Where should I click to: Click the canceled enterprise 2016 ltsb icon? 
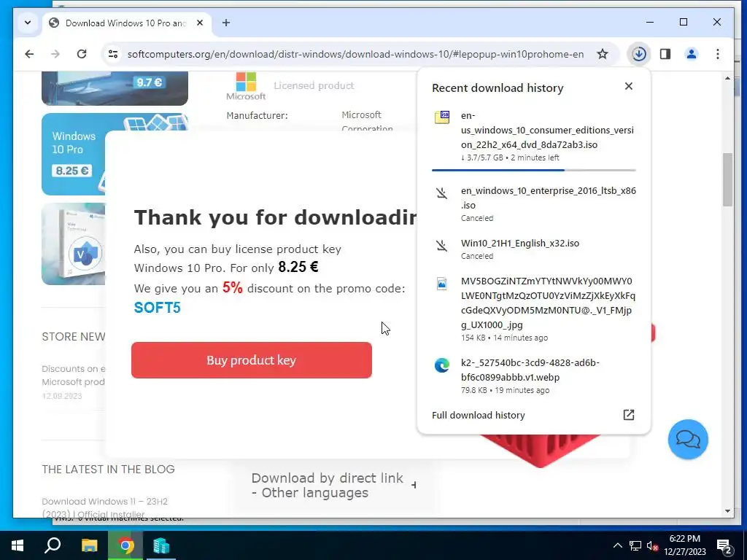[x=442, y=192]
